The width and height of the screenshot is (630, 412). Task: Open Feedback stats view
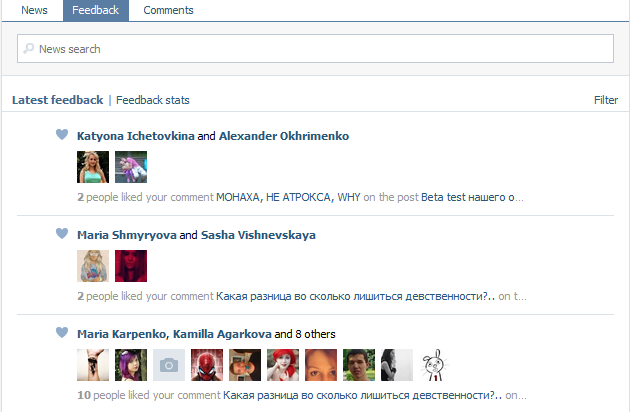pyautogui.click(x=153, y=100)
